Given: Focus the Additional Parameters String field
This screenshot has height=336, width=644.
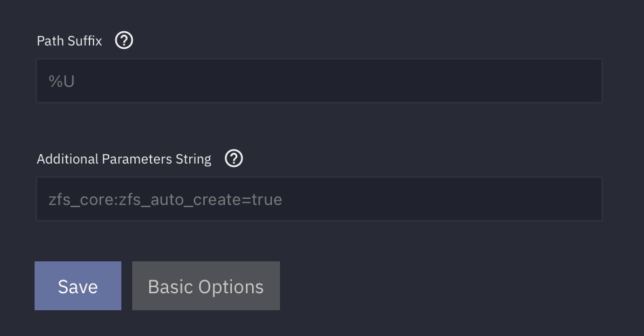Looking at the screenshot, I should tap(319, 199).
